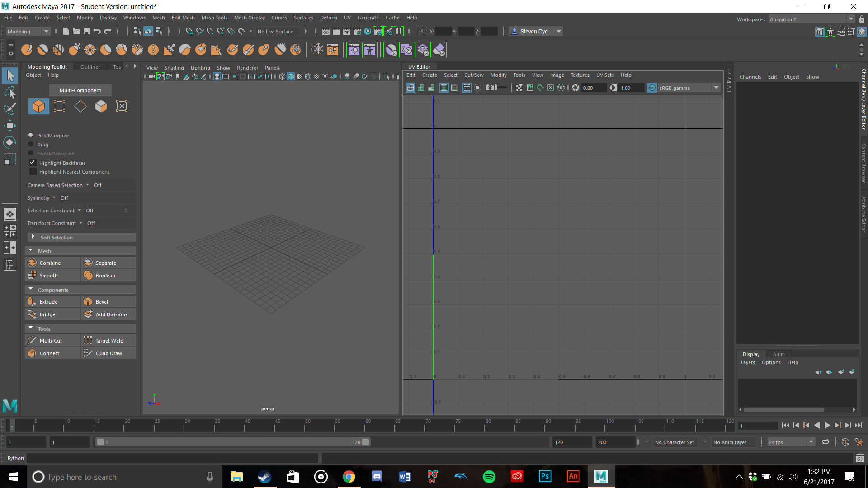Select the Object selection mode cube icon
This screenshot has width=868, height=488.
(38, 106)
